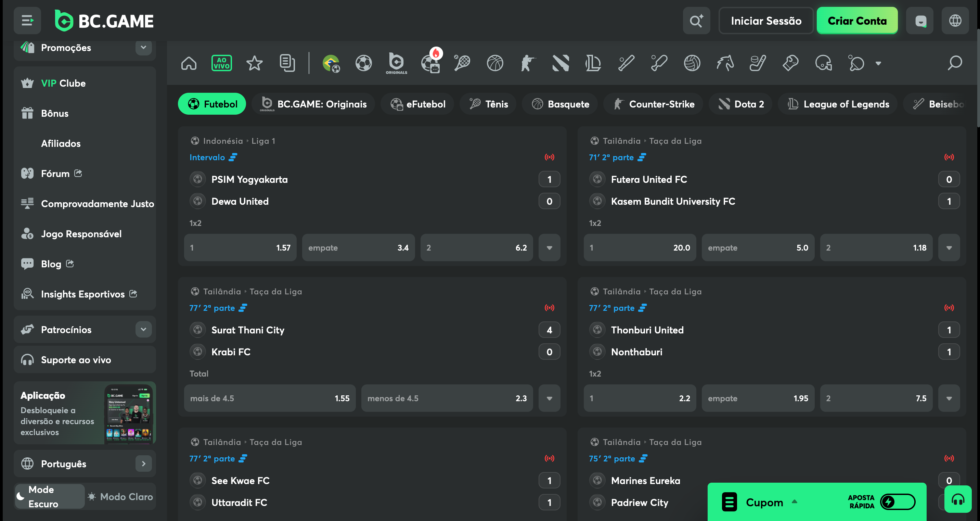Select the ice hockey icon
Image resolution: width=980 pixels, height=521 pixels.
[x=758, y=63]
